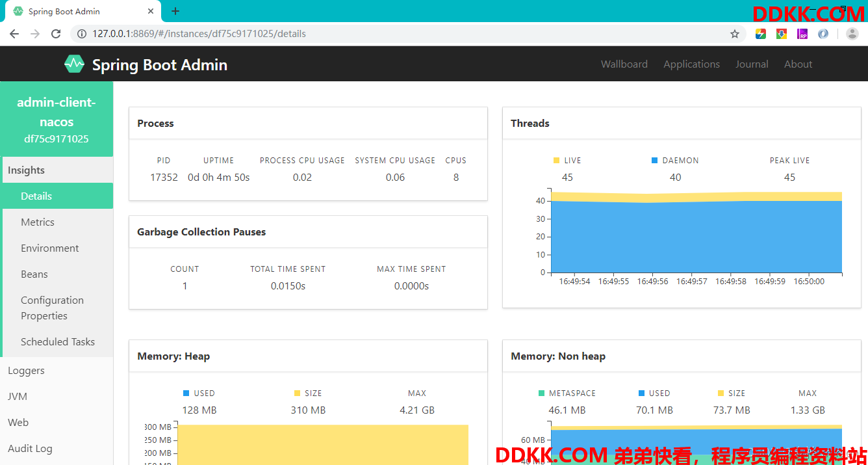Open the Journal page
The height and width of the screenshot is (465, 868).
point(752,64)
